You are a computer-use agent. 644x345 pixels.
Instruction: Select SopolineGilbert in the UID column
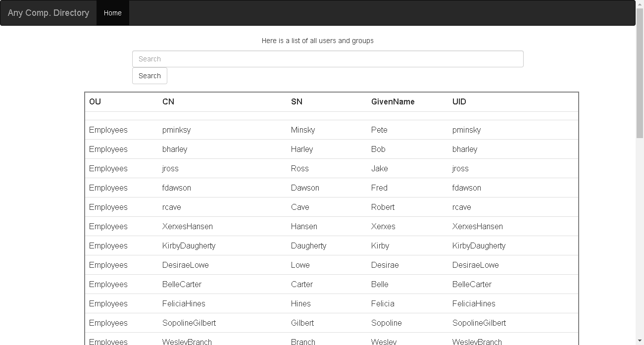[479, 323]
